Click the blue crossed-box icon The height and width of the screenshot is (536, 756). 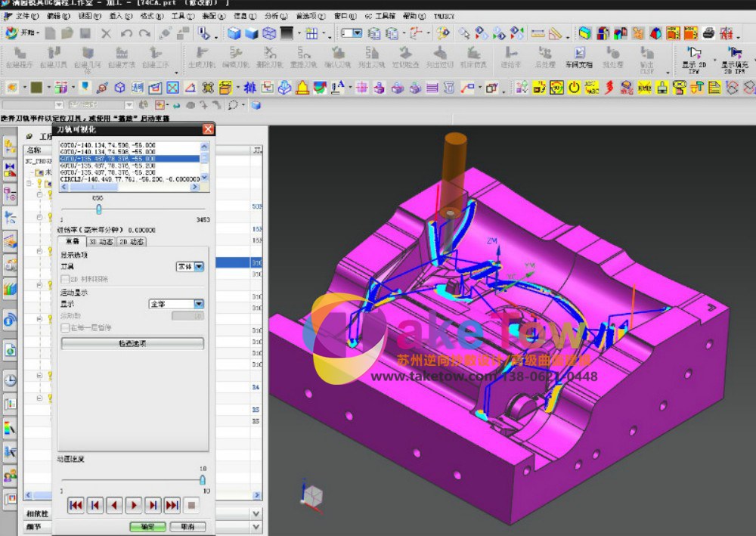172,88
